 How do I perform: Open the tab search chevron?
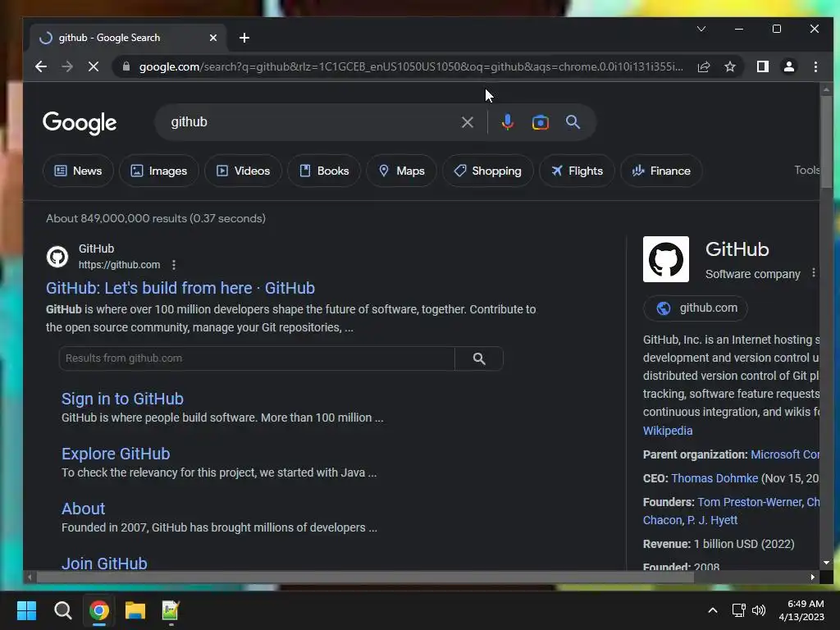point(701,29)
